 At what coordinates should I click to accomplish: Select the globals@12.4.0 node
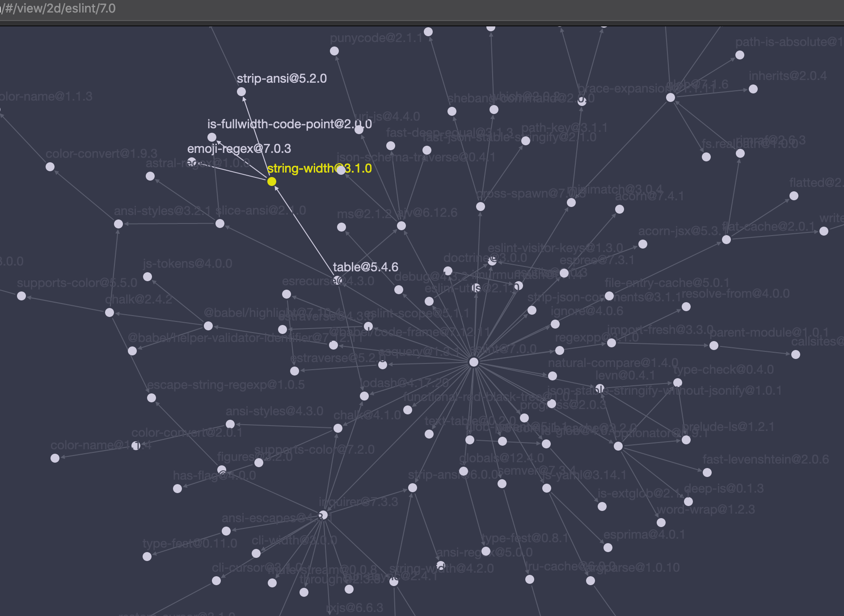[464, 472]
